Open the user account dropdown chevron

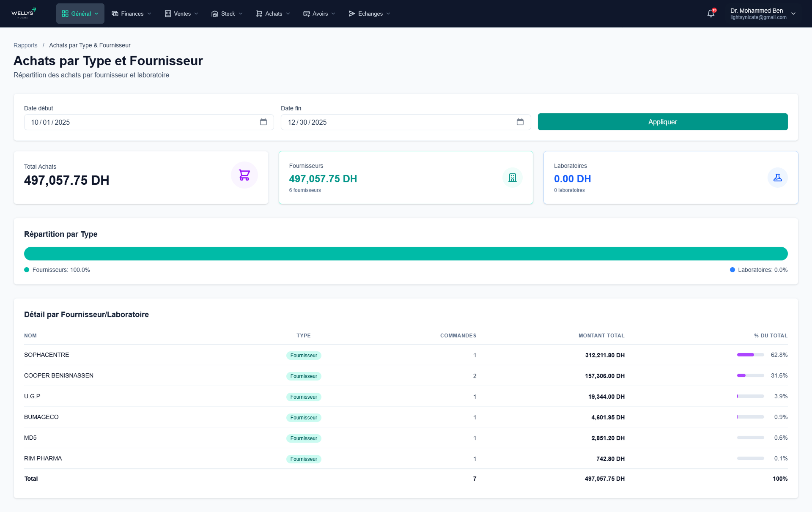793,14
